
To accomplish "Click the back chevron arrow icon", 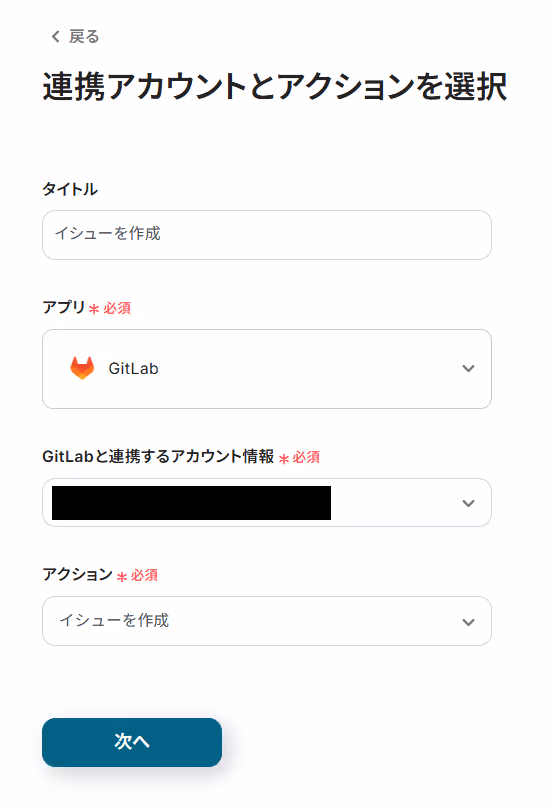I will pos(55,36).
